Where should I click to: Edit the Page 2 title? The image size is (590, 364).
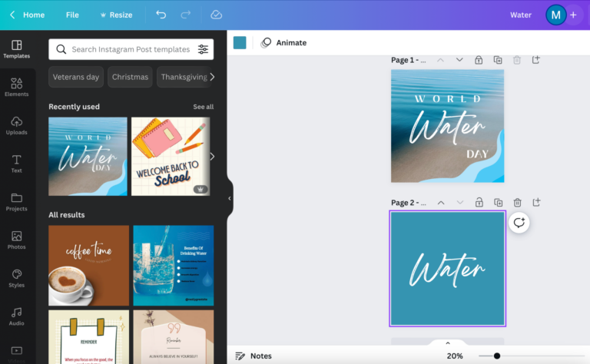[408, 203]
